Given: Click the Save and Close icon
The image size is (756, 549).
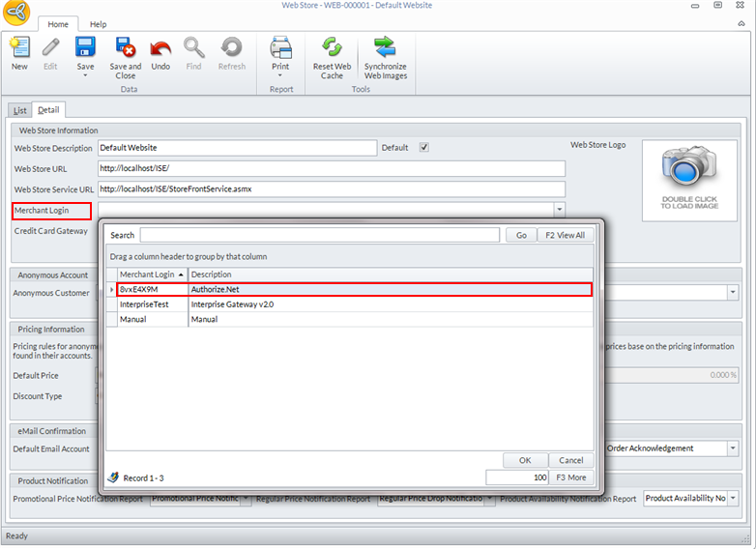Looking at the screenshot, I should [125, 48].
